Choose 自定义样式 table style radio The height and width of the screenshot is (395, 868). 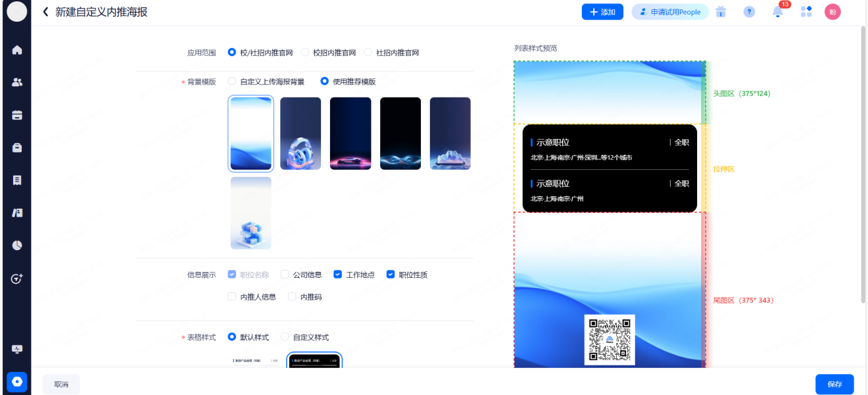point(285,337)
